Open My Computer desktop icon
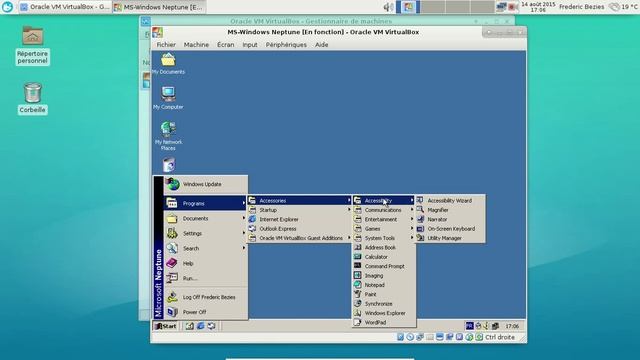This screenshot has width=640, height=360. click(x=168, y=98)
